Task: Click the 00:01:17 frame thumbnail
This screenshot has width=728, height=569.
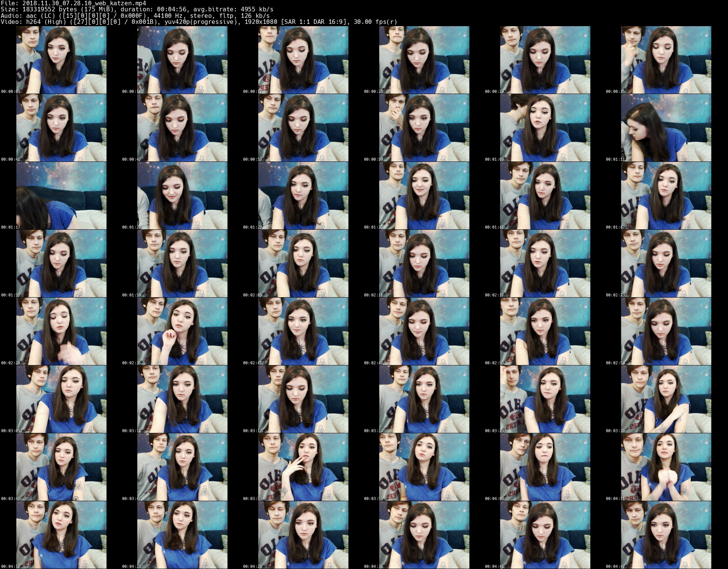Action: pos(61,196)
